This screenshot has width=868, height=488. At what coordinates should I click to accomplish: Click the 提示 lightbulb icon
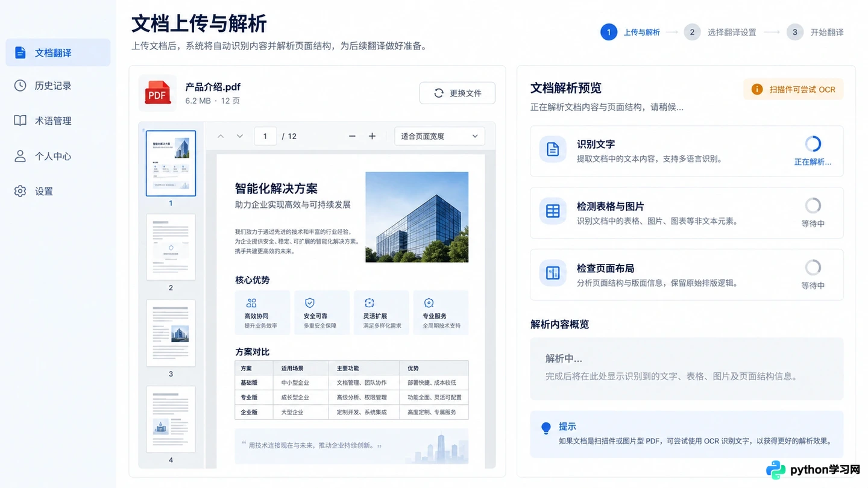click(546, 428)
